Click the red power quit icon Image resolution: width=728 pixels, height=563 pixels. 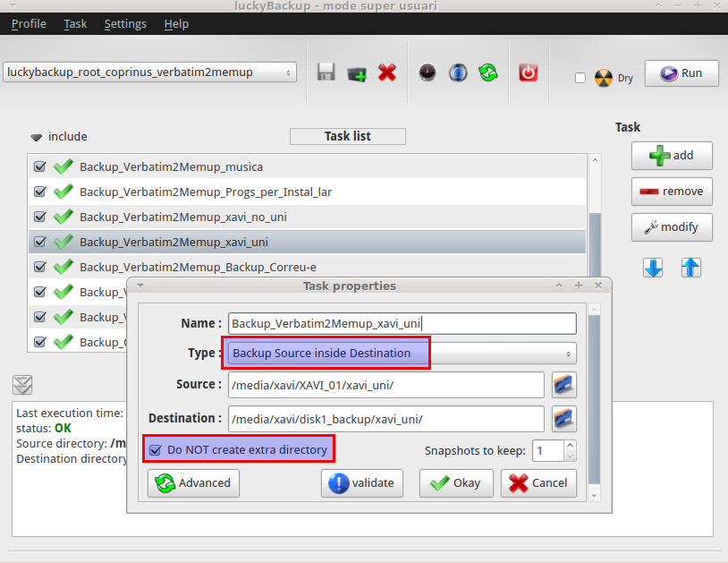529,73
